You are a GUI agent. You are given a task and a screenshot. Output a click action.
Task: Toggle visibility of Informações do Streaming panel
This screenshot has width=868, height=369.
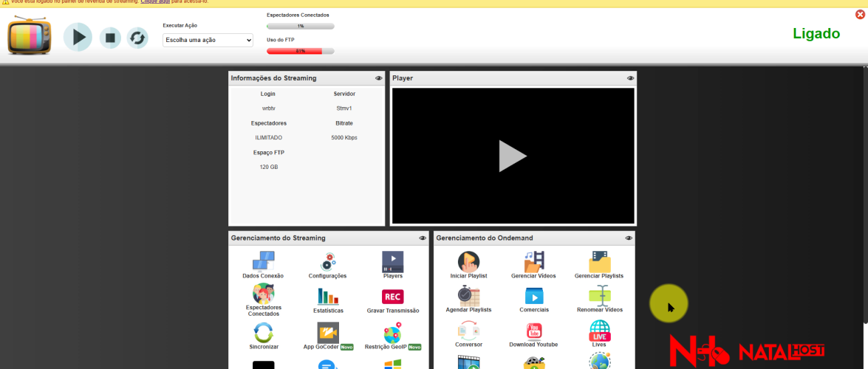tap(379, 78)
